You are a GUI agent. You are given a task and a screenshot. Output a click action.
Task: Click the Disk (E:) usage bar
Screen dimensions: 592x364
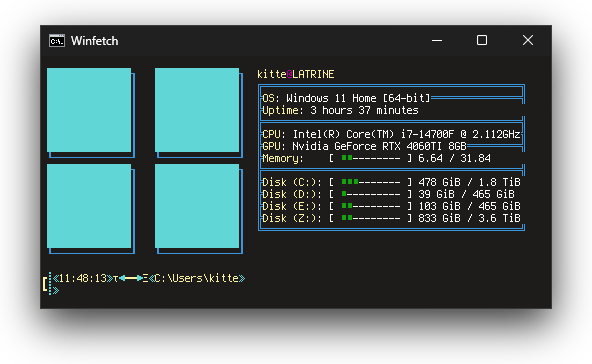click(x=371, y=207)
